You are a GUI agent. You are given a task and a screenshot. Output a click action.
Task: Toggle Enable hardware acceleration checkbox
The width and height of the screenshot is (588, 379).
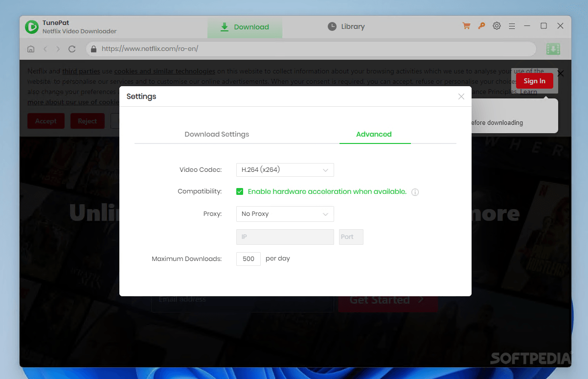(x=240, y=191)
